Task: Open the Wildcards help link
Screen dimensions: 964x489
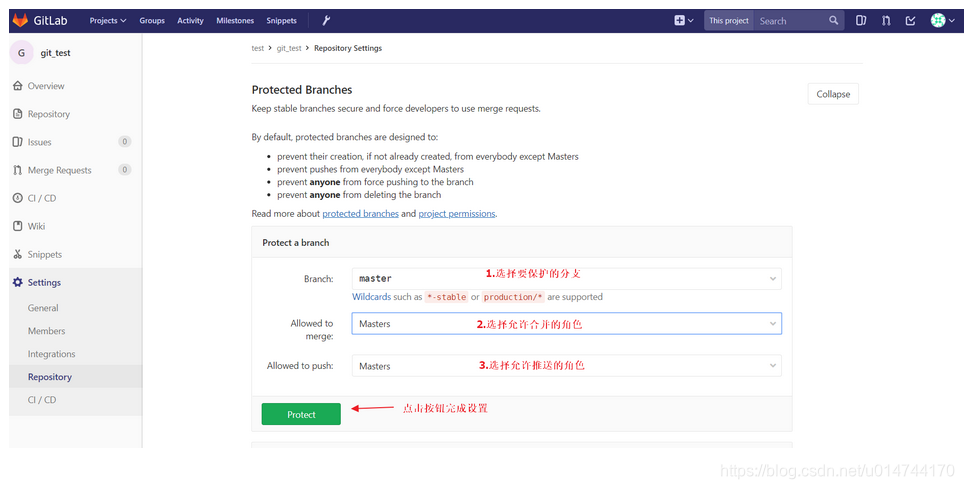Action: pyautogui.click(x=371, y=296)
